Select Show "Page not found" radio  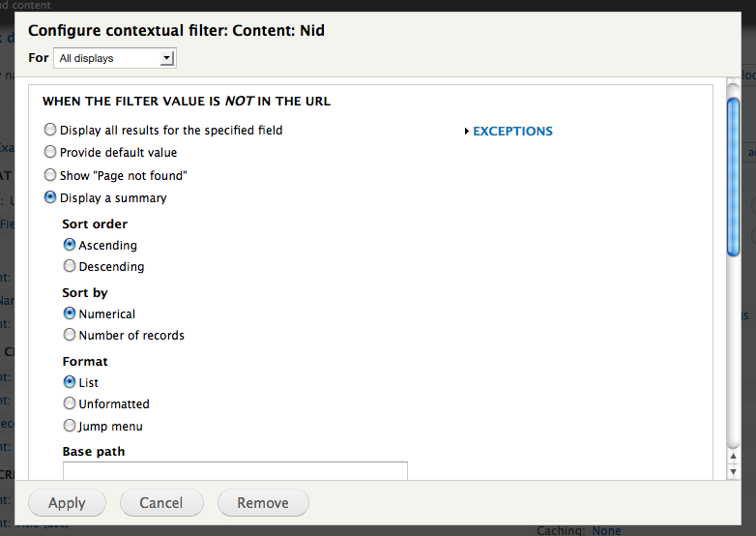[51, 175]
